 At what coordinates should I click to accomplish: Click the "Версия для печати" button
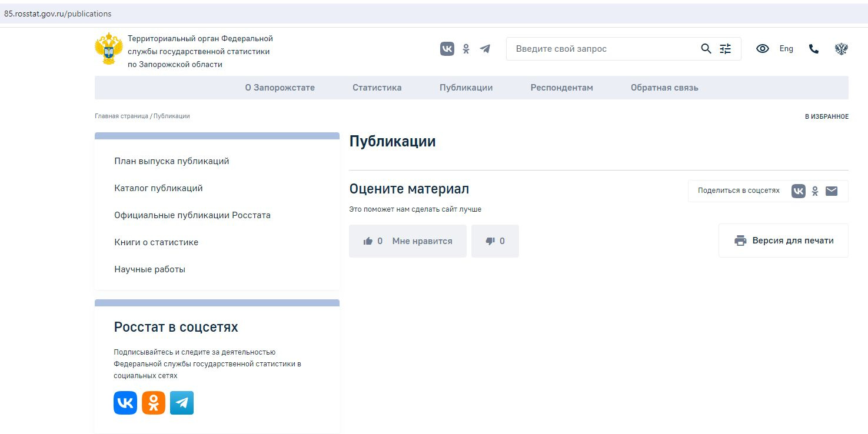[783, 241]
